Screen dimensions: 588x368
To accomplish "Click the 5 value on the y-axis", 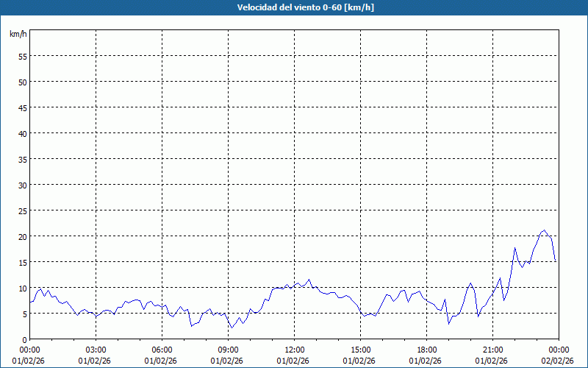I will point(25,314).
